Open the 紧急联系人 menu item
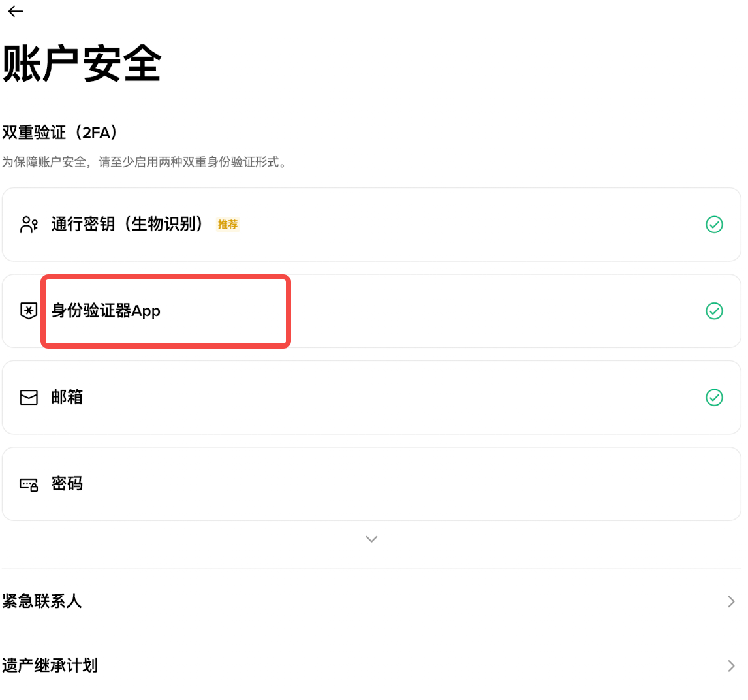Screen dimensions: 748x700 coord(42,601)
